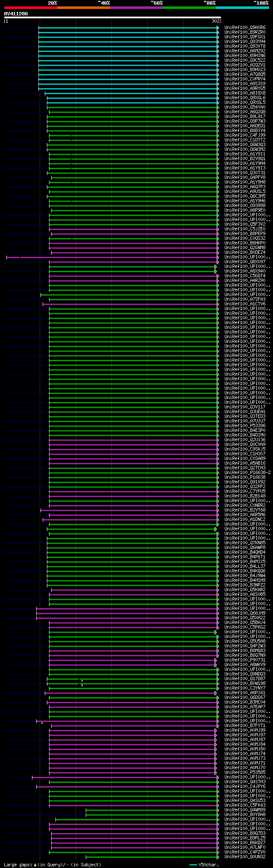Select the UniRef100_C0PRY4 label
This screenshot has height=868, width=273.
(x=245, y=79)
